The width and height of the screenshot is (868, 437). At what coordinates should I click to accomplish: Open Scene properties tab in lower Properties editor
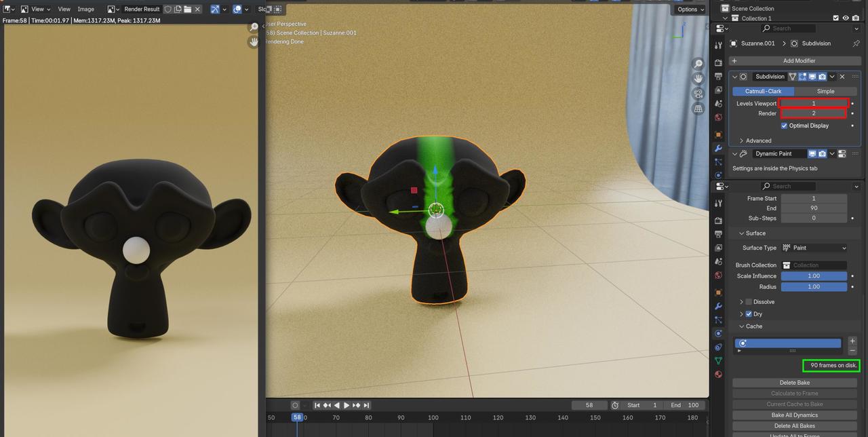point(718,261)
